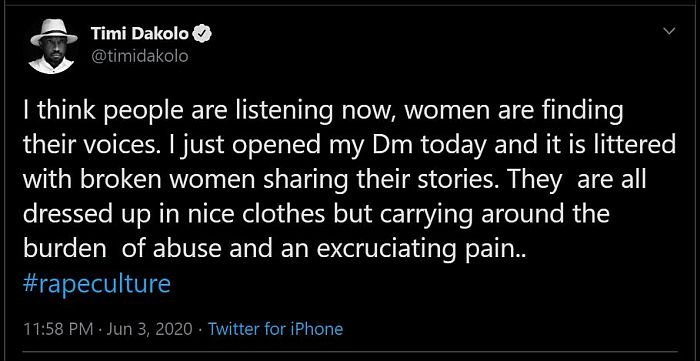Click tweet line starting 'dressed up in nice'
This screenshot has height=361, width=700.
pyautogui.click(x=316, y=215)
